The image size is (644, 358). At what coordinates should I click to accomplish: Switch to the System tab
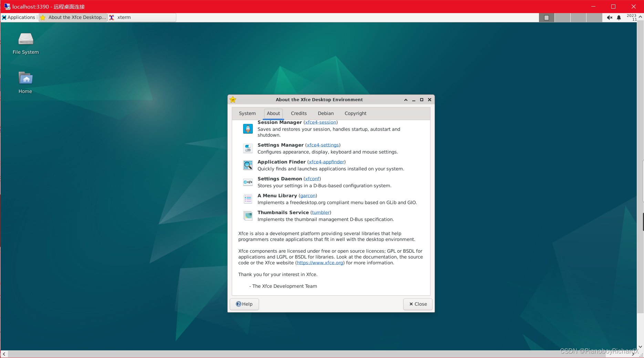tap(247, 114)
